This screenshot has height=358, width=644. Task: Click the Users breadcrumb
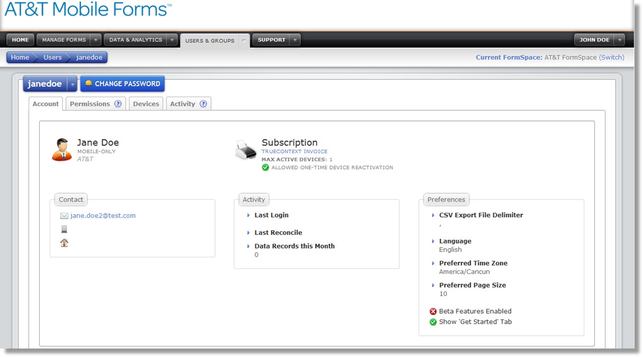52,58
